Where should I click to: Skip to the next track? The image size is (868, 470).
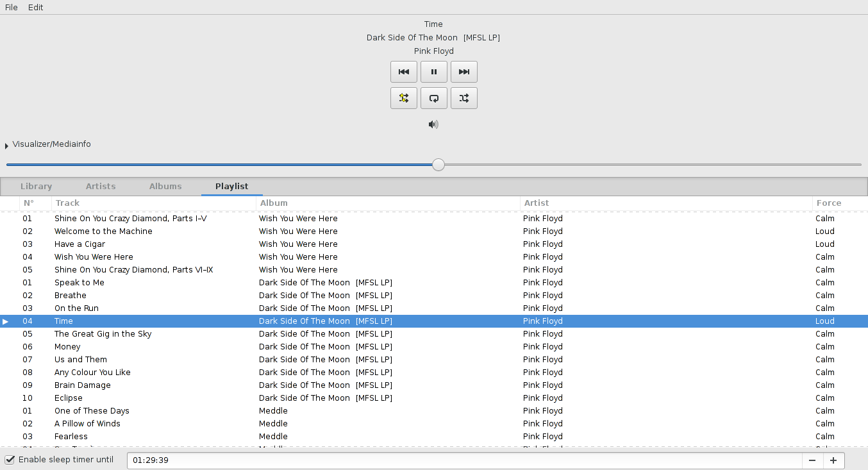[x=464, y=72]
